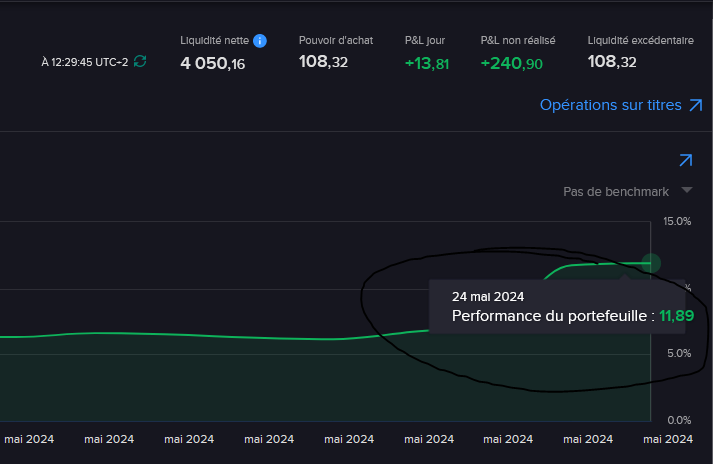Click the arrow icon after Opérations sur titres
This screenshot has width=713, height=464.
[696, 105]
